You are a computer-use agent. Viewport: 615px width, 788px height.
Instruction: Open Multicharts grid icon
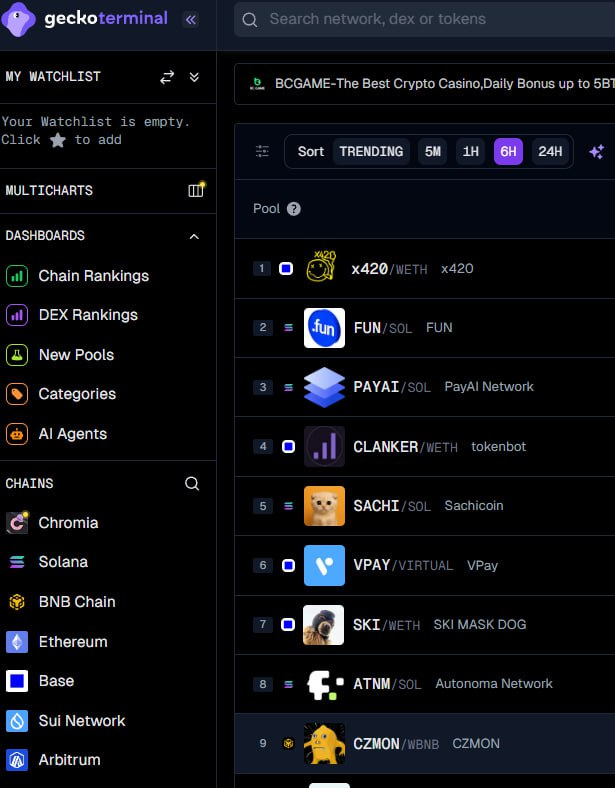(x=195, y=190)
